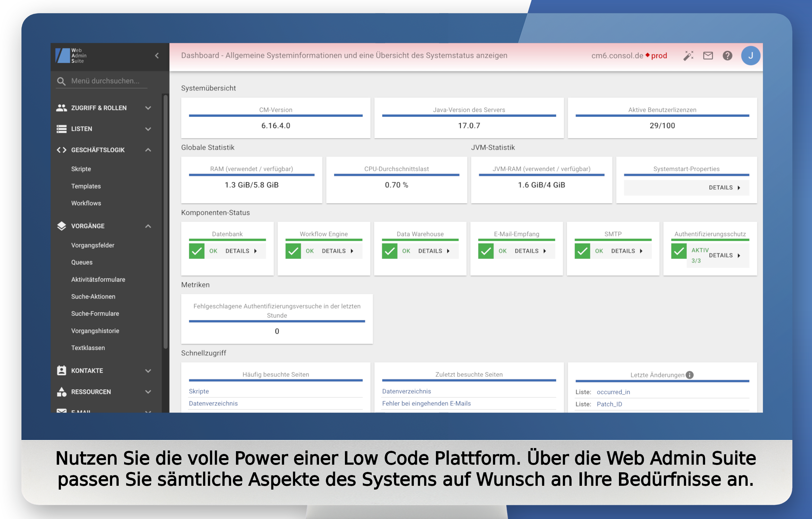Click the green check under Authentifizierungsschutz
The height and width of the screenshot is (519, 812).
coord(678,251)
